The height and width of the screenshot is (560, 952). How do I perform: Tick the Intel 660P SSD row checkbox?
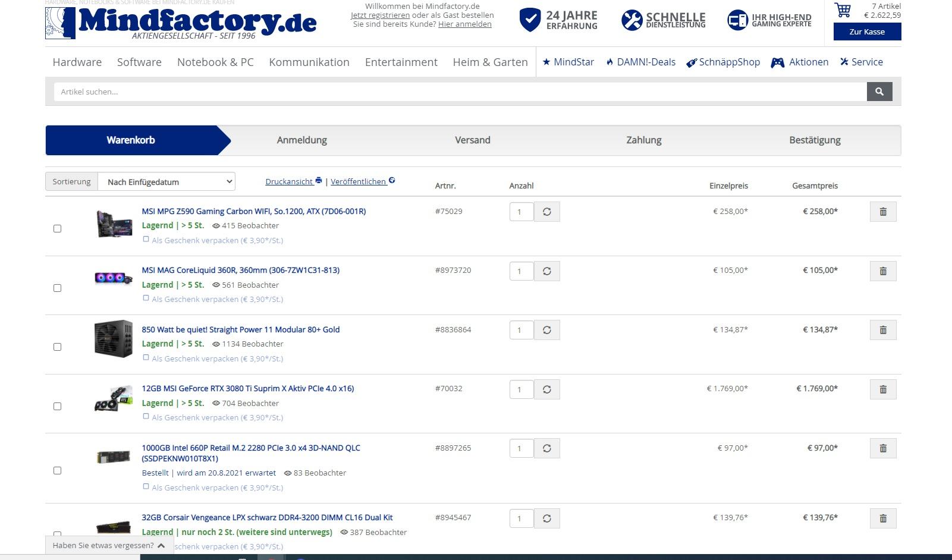coord(57,470)
